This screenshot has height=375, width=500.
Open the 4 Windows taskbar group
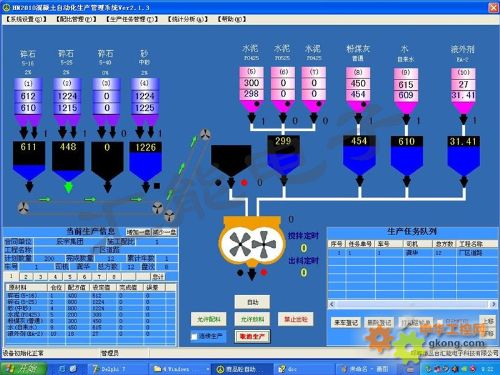click(x=180, y=369)
